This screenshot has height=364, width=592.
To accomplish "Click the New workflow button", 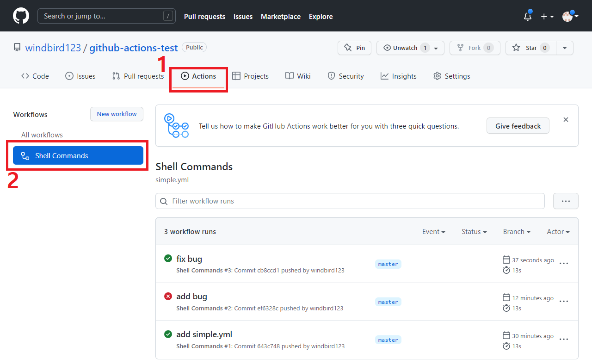I will [x=117, y=114].
